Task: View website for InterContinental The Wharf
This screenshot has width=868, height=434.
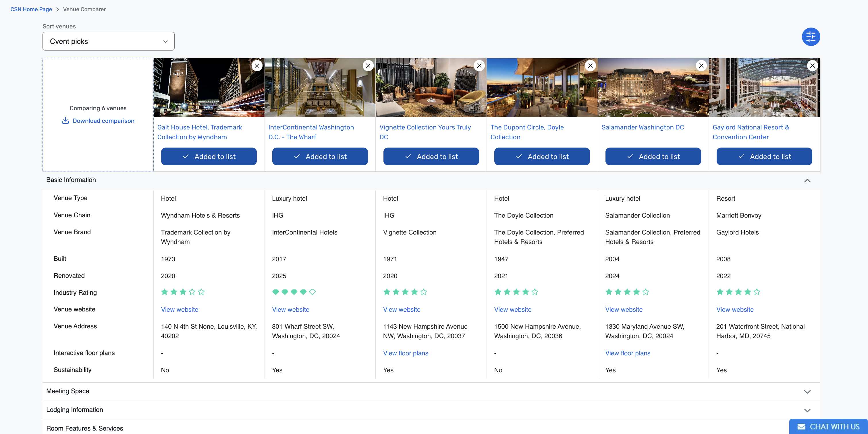Action: tap(290, 309)
